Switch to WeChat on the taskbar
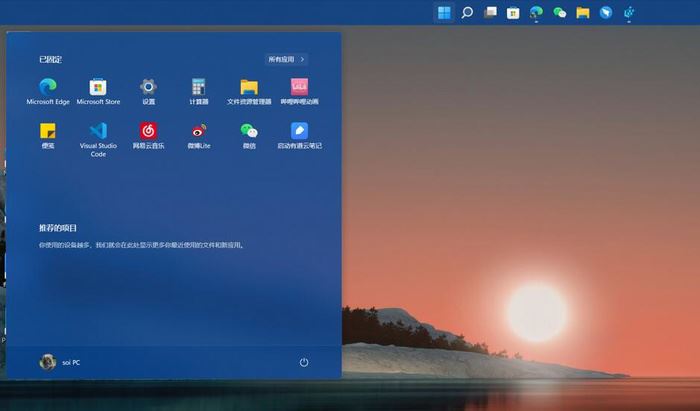 click(x=559, y=13)
